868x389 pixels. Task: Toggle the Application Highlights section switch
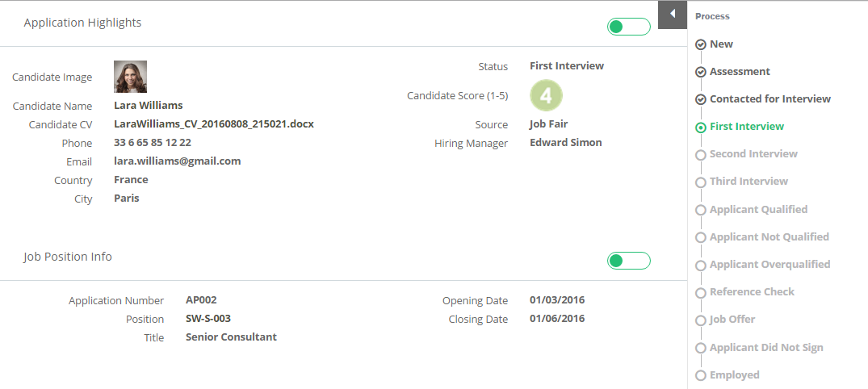click(x=629, y=27)
